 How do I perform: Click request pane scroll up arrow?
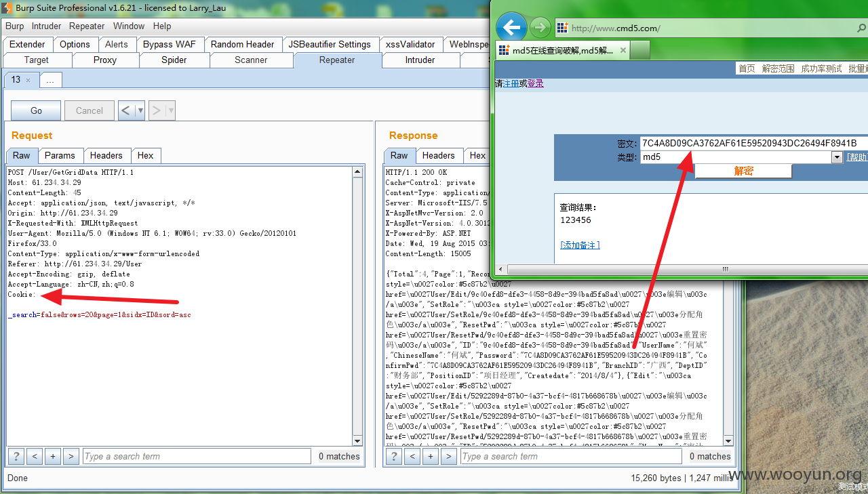click(x=357, y=172)
